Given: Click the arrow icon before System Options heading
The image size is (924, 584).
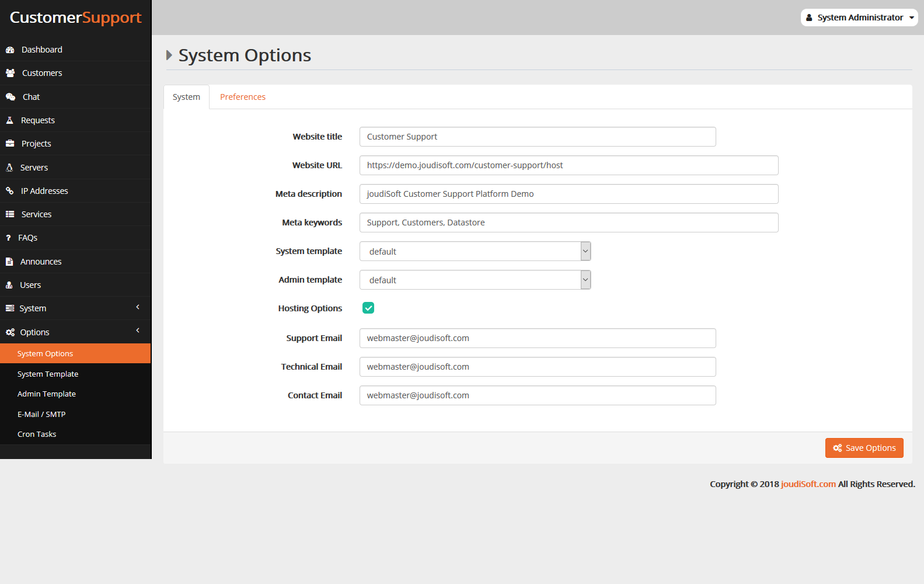Looking at the screenshot, I should point(169,55).
